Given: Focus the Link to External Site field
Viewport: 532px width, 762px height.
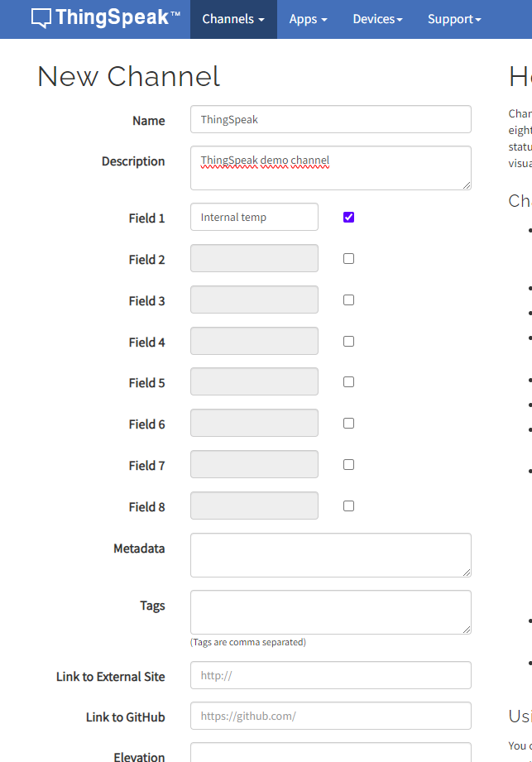Looking at the screenshot, I should click(331, 675).
